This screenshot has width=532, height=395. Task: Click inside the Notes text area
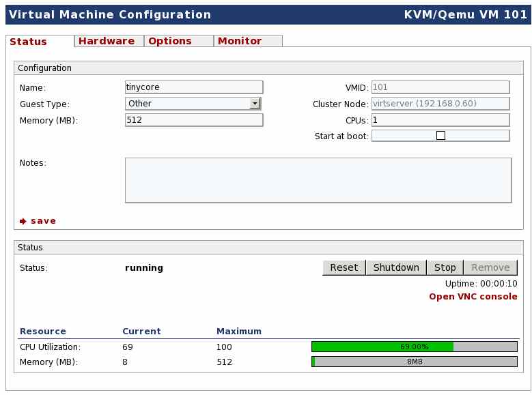coord(318,180)
